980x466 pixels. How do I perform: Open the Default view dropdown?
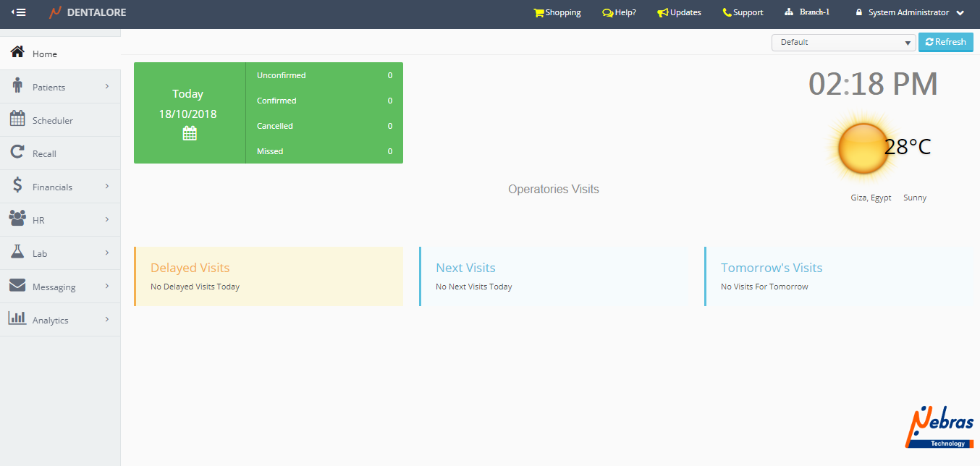tap(843, 43)
